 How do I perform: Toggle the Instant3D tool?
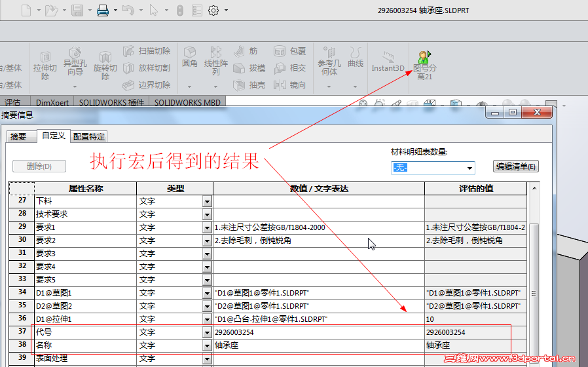coord(388,61)
